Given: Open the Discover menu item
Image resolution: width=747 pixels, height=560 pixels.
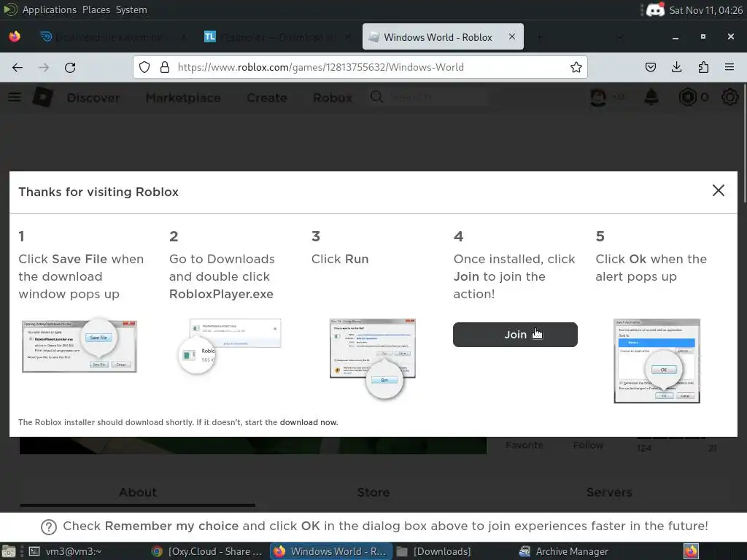Looking at the screenshot, I should (x=93, y=98).
